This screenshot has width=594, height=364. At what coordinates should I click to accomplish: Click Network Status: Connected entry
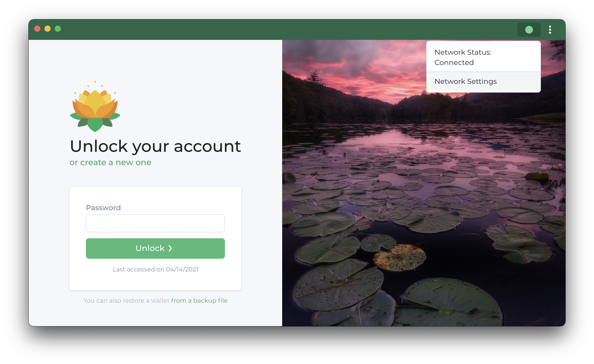pos(484,57)
